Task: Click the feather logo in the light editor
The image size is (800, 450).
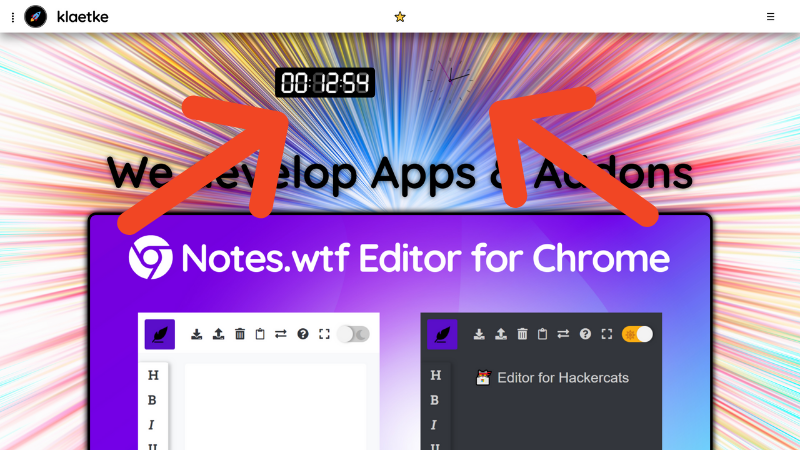Action: click(x=160, y=334)
